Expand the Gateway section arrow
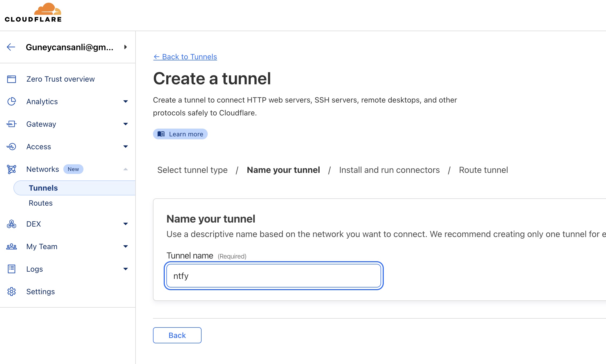 (125, 124)
